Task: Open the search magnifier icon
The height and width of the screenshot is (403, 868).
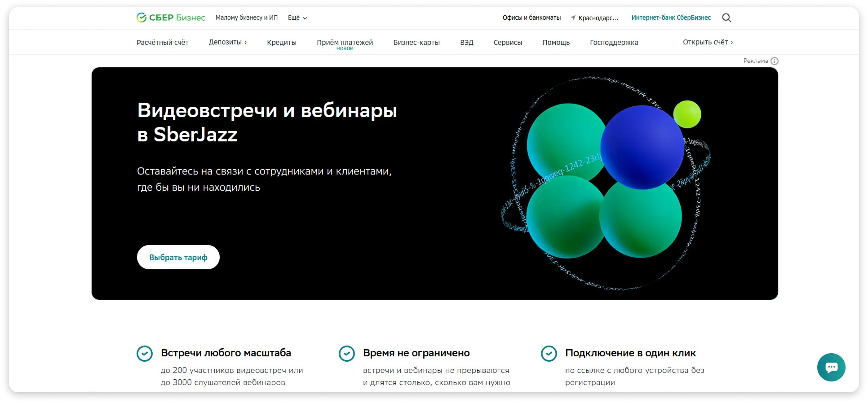Action: [x=726, y=18]
